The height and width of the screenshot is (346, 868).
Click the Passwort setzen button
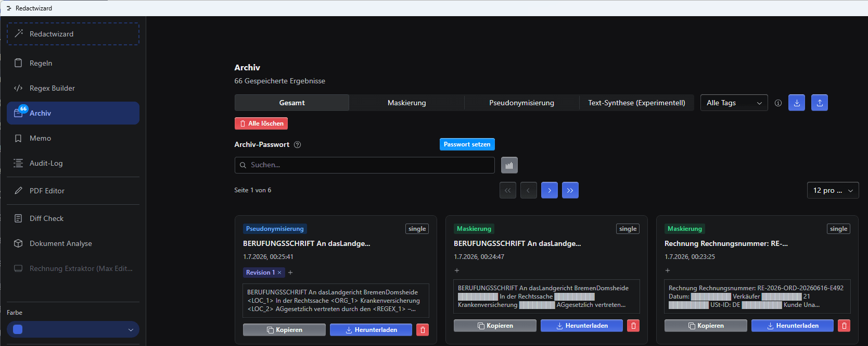point(467,144)
